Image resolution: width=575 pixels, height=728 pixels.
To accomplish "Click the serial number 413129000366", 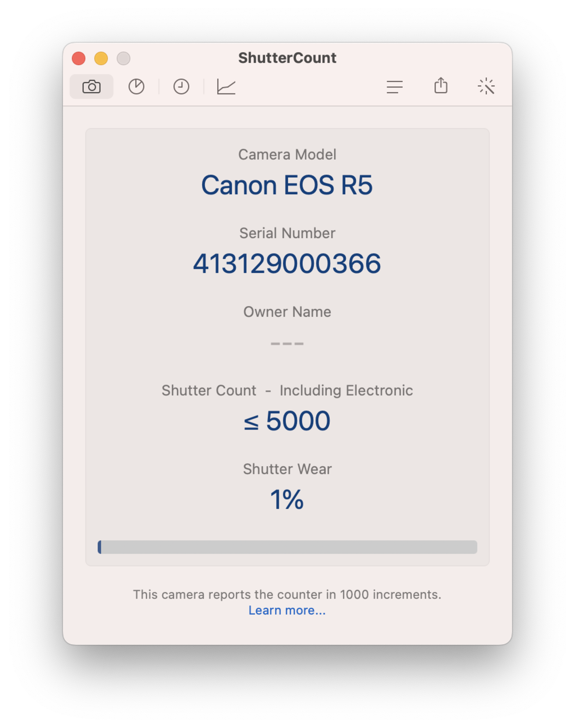I will (287, 264).
